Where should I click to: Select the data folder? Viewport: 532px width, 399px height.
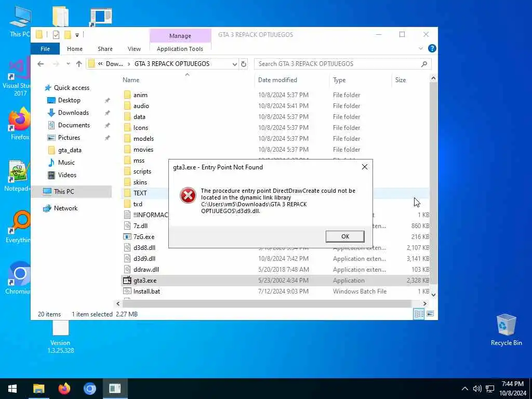tap(139, 117)
